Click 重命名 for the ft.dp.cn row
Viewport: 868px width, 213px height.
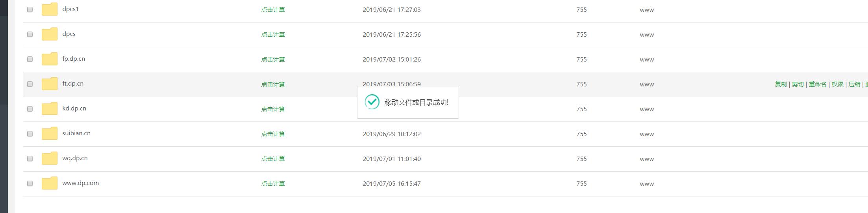tap(818, 84)
